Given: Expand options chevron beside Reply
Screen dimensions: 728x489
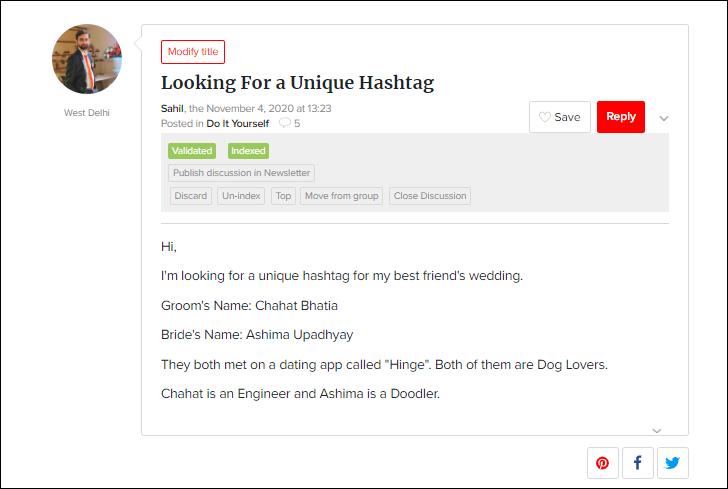Looking at the screenshot, I should (664, 118).
